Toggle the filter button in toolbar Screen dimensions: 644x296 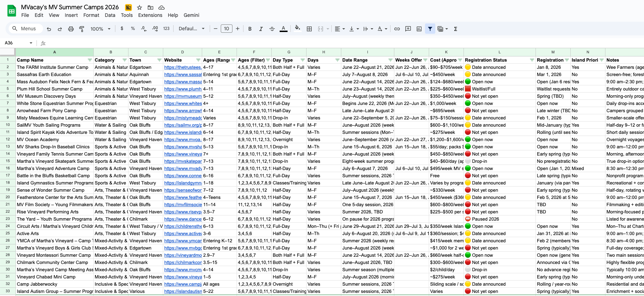pyautogui.click(x=430, y=29)
